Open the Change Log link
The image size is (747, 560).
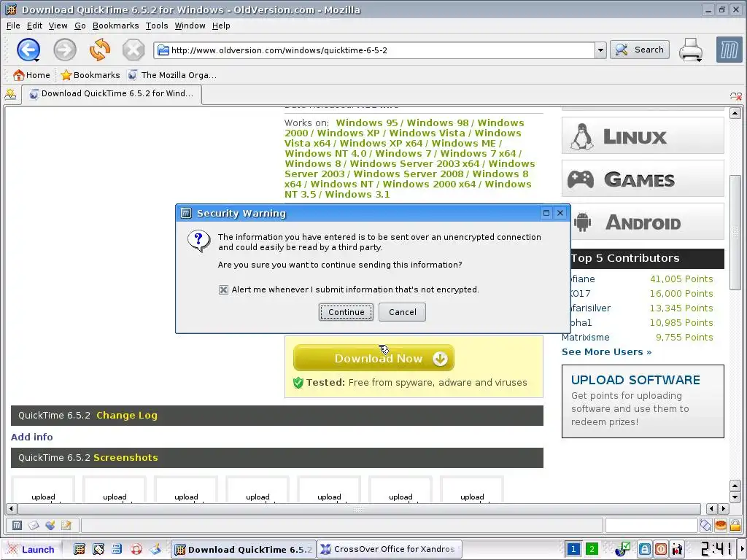point(127,415)
